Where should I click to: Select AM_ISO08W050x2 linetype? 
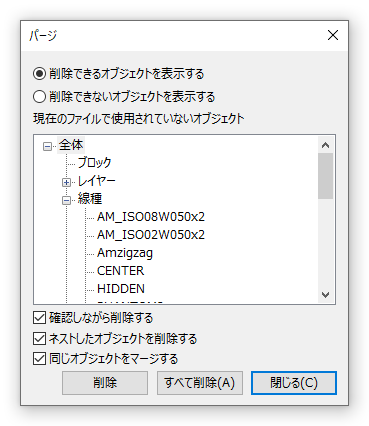click(151, 217)
